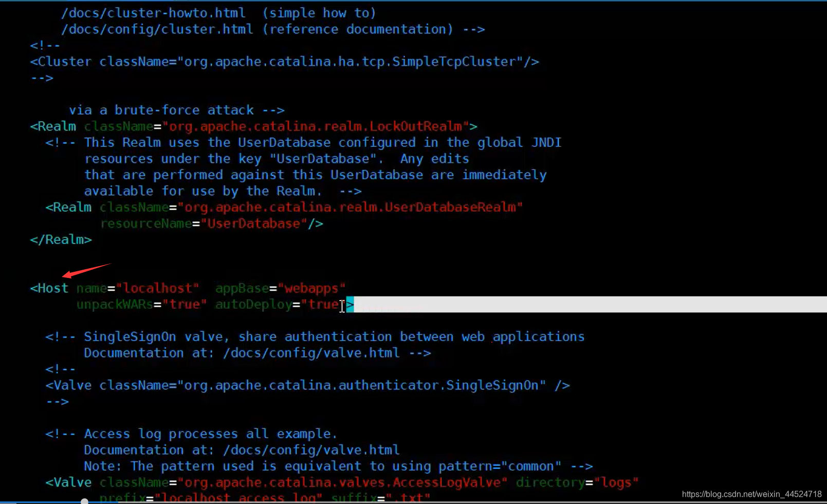Click the directory attribute name

(550, 482)
